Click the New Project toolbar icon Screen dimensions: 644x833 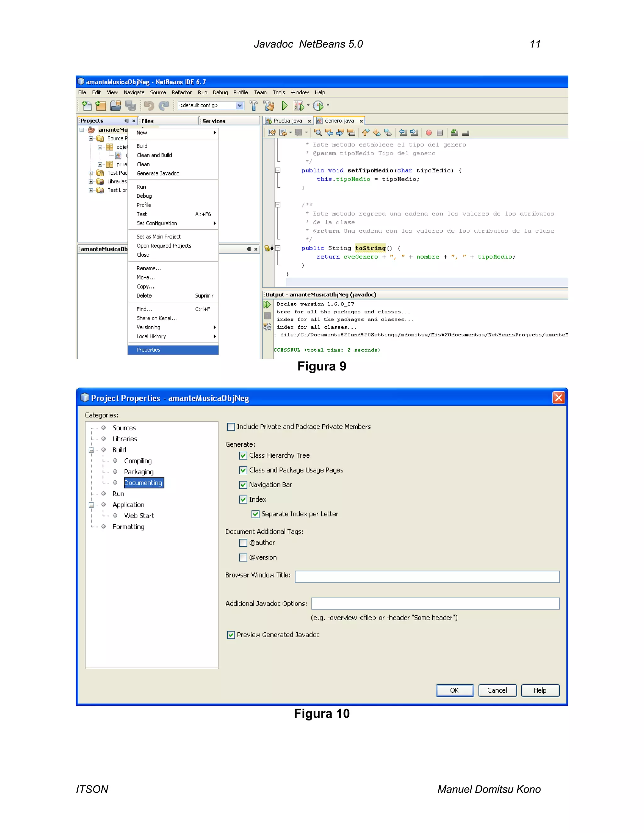click(x=101, y=106)
